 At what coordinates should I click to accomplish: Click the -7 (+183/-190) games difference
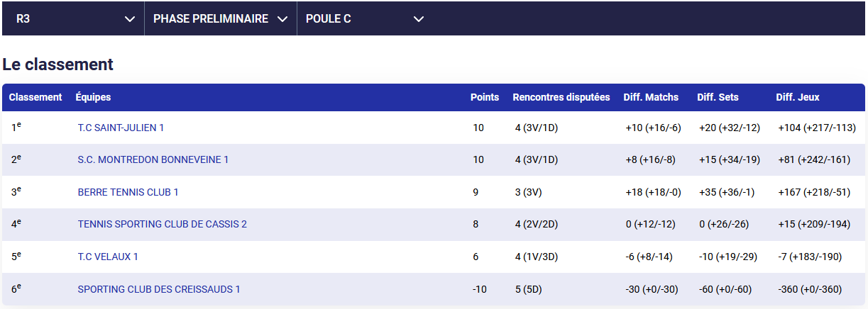[x=810, y=257]
